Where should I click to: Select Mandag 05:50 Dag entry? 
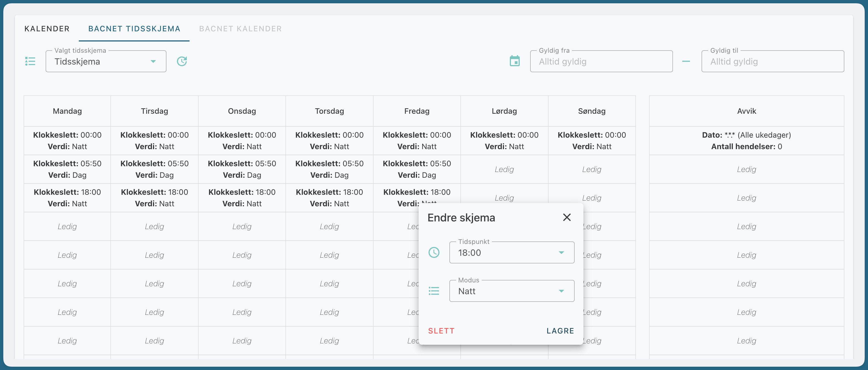click(67, 169)
